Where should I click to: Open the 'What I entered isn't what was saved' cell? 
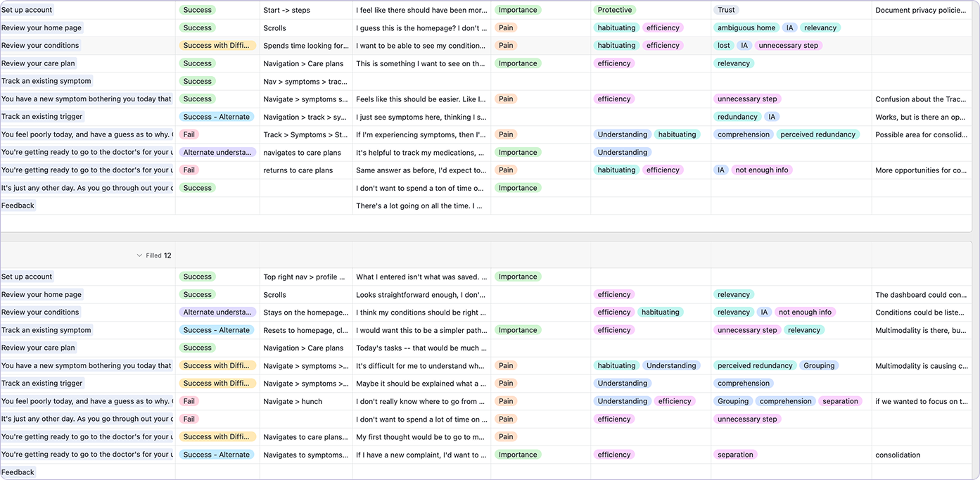[421, 277]
